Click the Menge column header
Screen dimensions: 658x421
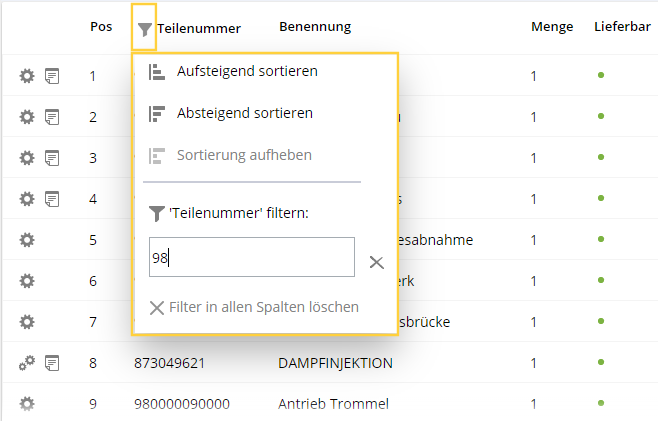(552, 27)
